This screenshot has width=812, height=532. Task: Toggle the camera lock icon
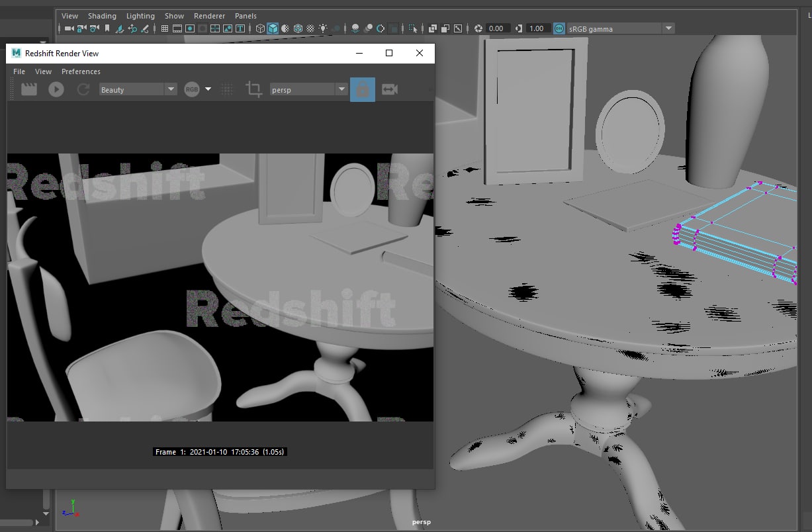[x=363, y=89]
